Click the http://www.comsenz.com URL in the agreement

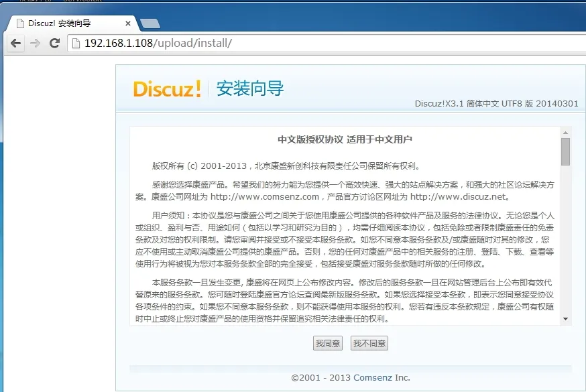tap(265, 197)
